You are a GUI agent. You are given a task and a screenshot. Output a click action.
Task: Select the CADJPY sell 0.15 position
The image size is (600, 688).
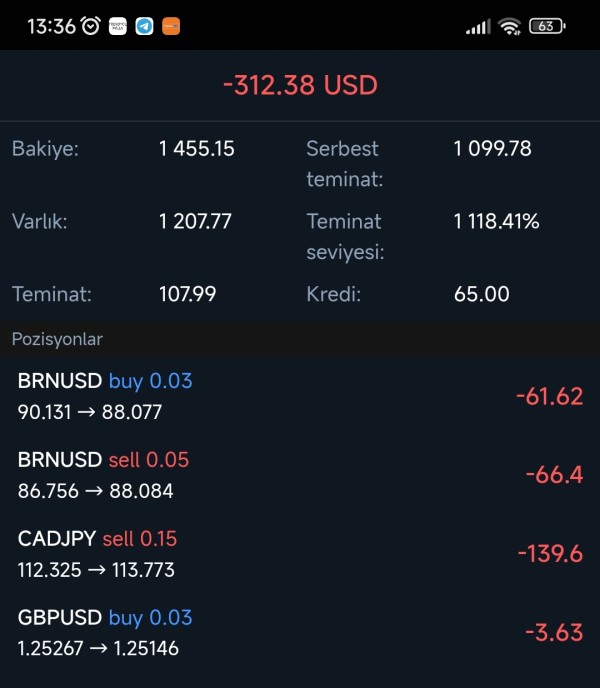coord(300,554)
